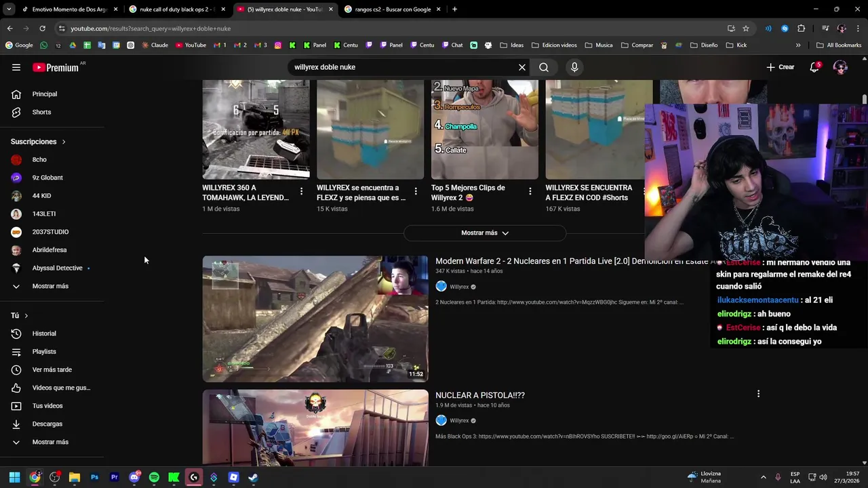
Task: Open Willyrex channel under Modern Warfare 2 video
Action: tap(459, 287)
